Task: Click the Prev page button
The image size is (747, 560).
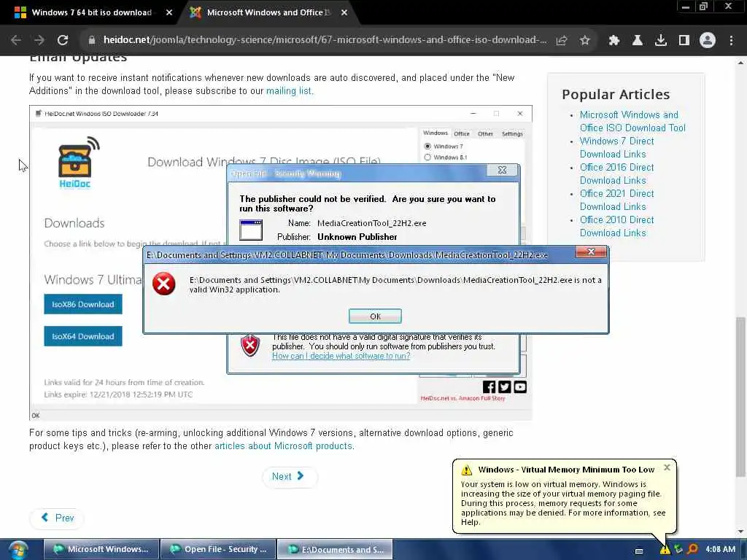Action: coord(57,518)
